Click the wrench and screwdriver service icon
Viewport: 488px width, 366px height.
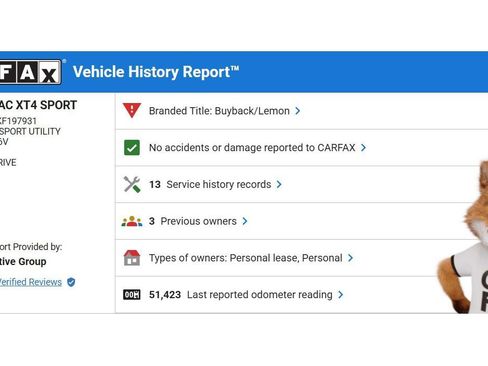click(132, 184)
